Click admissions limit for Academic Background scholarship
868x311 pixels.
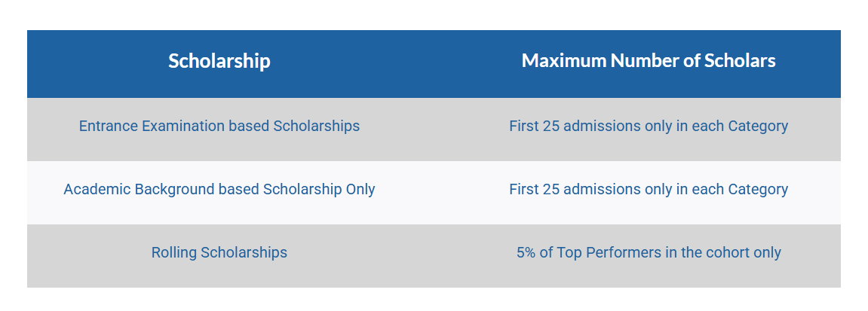click(648, 189)
